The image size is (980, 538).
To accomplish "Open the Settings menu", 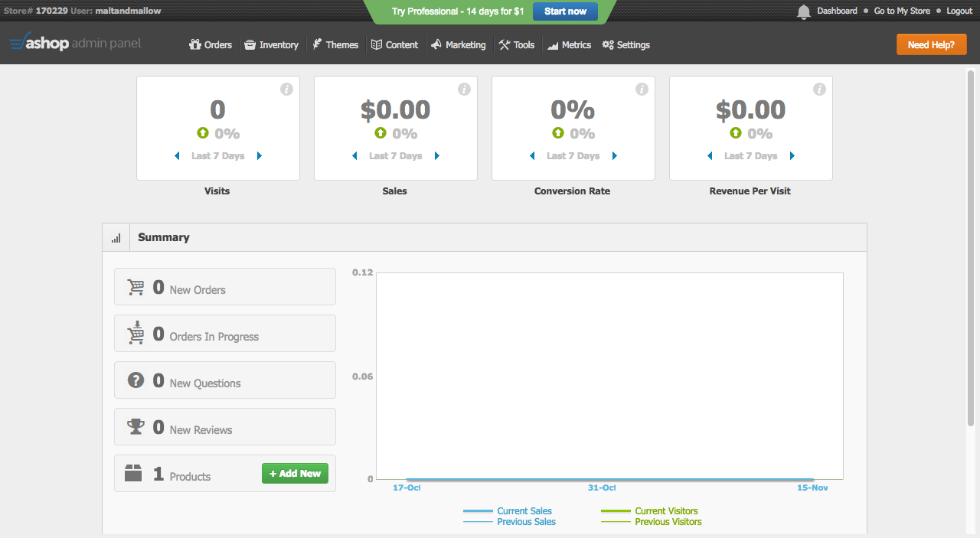I will click(x=626, y=45).
